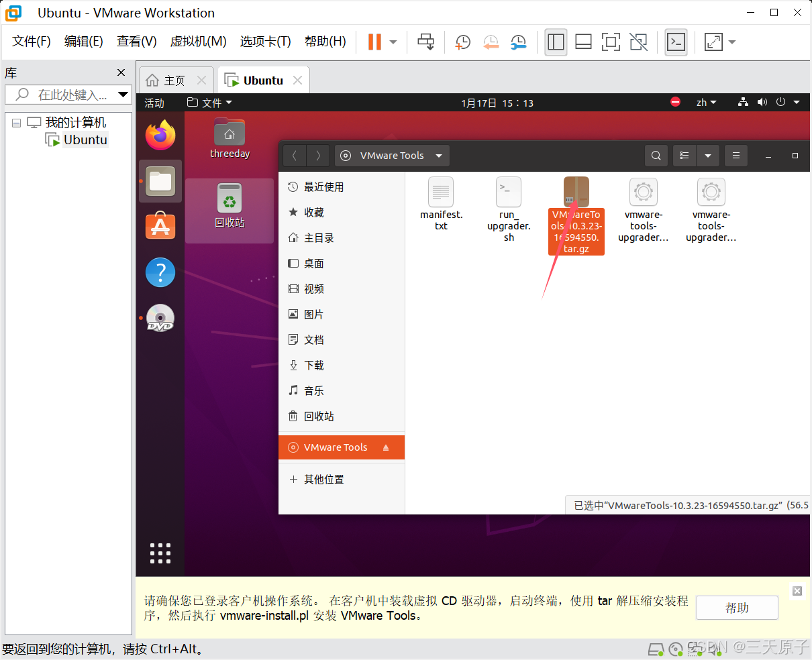Screen dimensions: 812x660
Task: Send Ctrl+Alt+Del to the guest OS
Action: (425, 42)
